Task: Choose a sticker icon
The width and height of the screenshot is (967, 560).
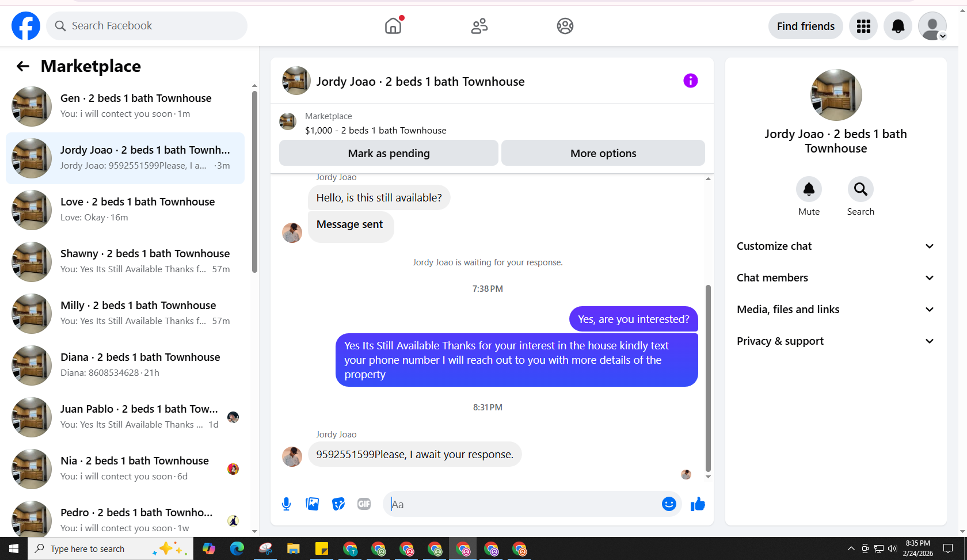Action: [338, 504]
